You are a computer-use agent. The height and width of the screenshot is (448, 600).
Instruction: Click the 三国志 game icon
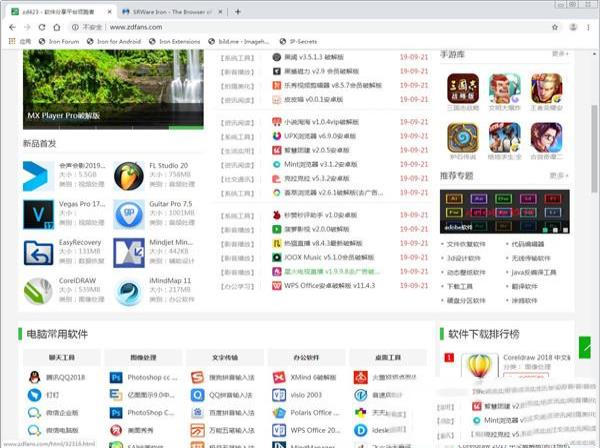point(463,88)
